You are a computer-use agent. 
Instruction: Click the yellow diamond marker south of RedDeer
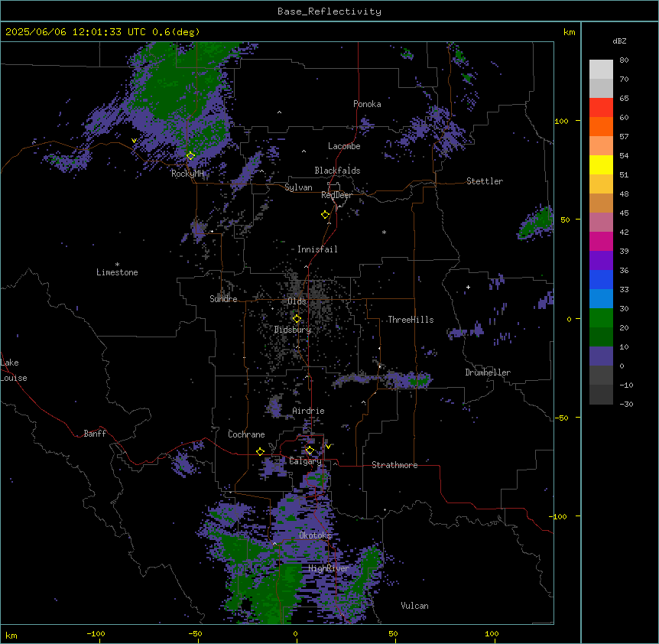point(325,214)
